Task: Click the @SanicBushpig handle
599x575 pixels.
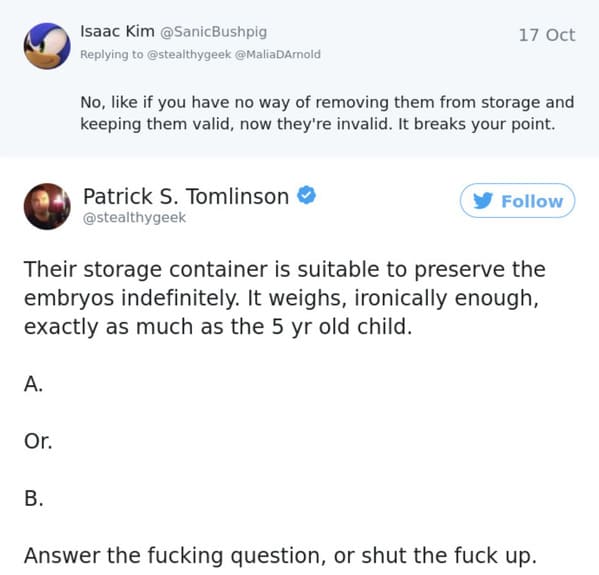Action: tap(213, 32)
